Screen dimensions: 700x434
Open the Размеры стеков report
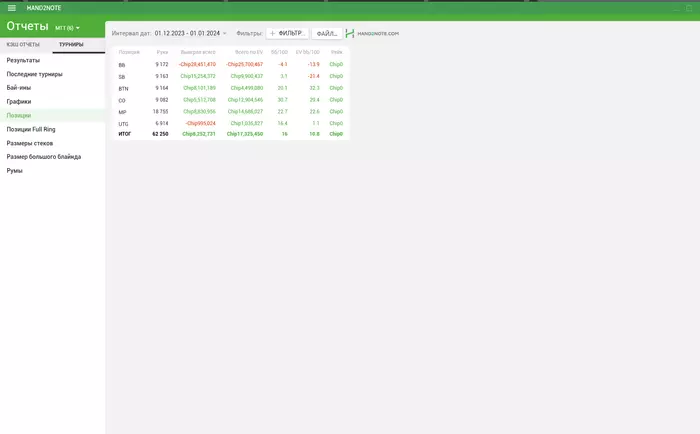click(29, 143)
